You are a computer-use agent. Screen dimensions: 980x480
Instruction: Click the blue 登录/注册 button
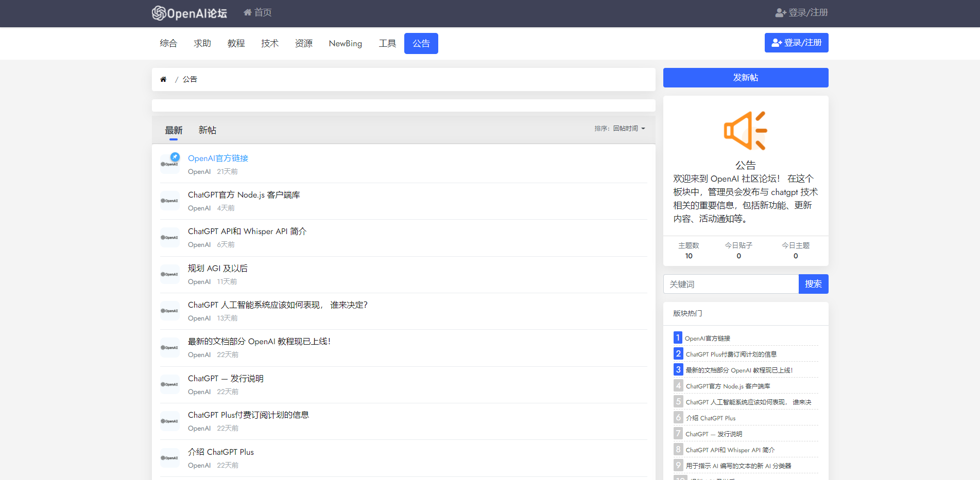pos(796,43)
